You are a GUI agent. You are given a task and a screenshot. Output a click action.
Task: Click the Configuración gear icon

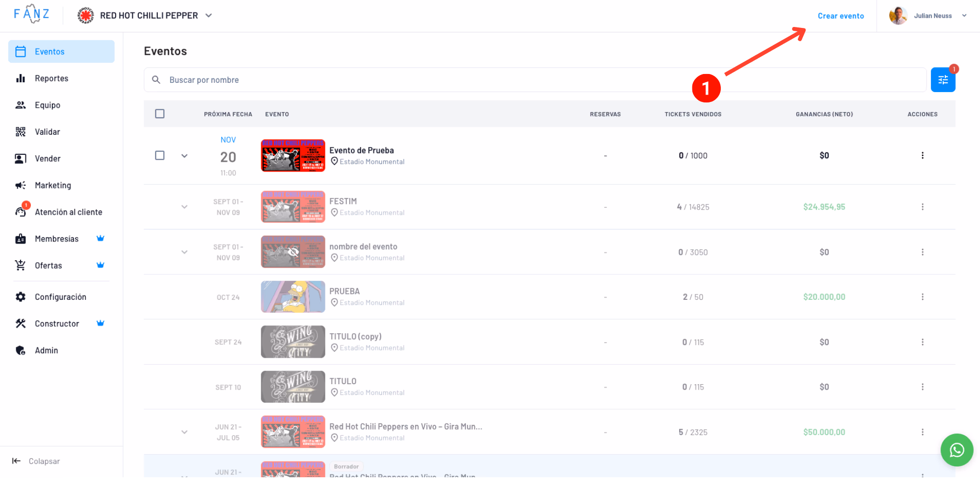[x=21, y=297]
